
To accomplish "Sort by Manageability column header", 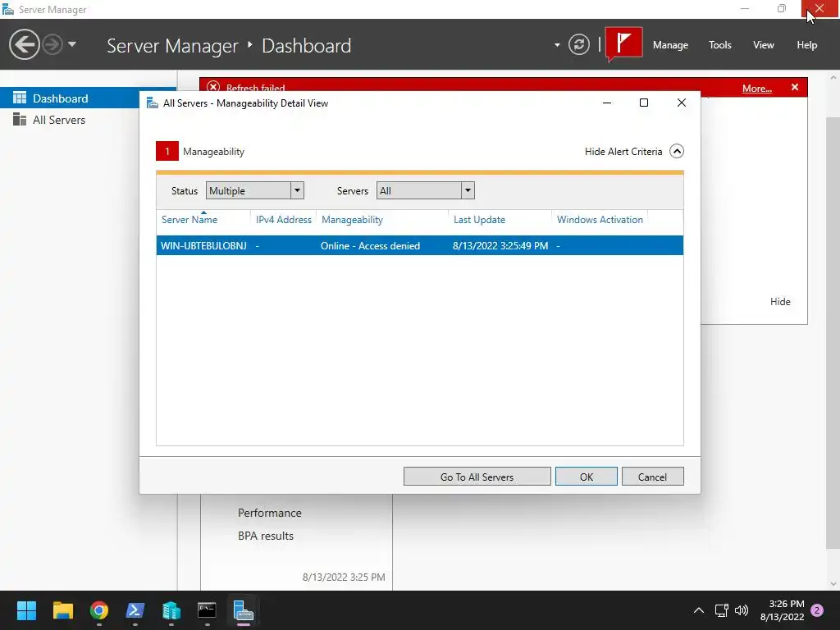I will pyautogui.click(x=352, y=220).
